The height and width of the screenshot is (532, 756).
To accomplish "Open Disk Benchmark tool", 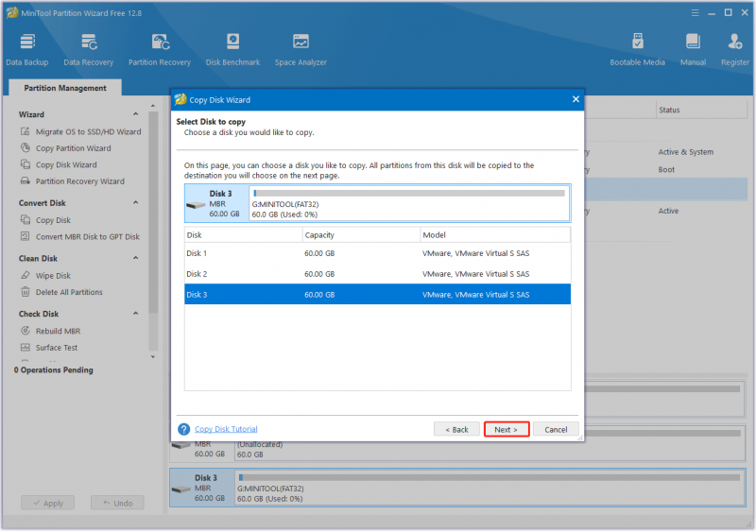I will pyautogui.click(x=232, y=49).
